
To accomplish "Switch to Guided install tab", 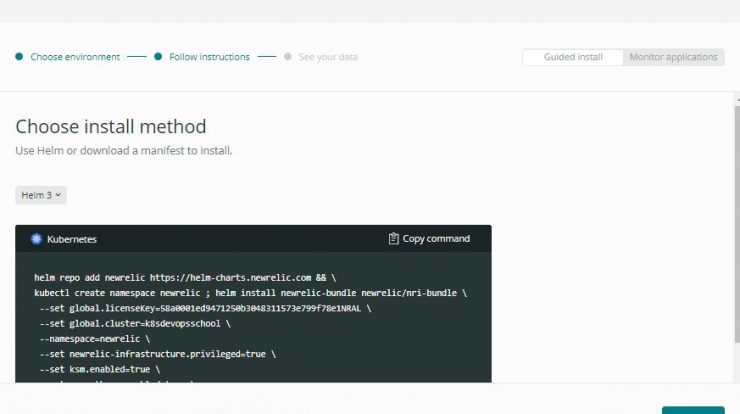I will click(x=573, y=57).
